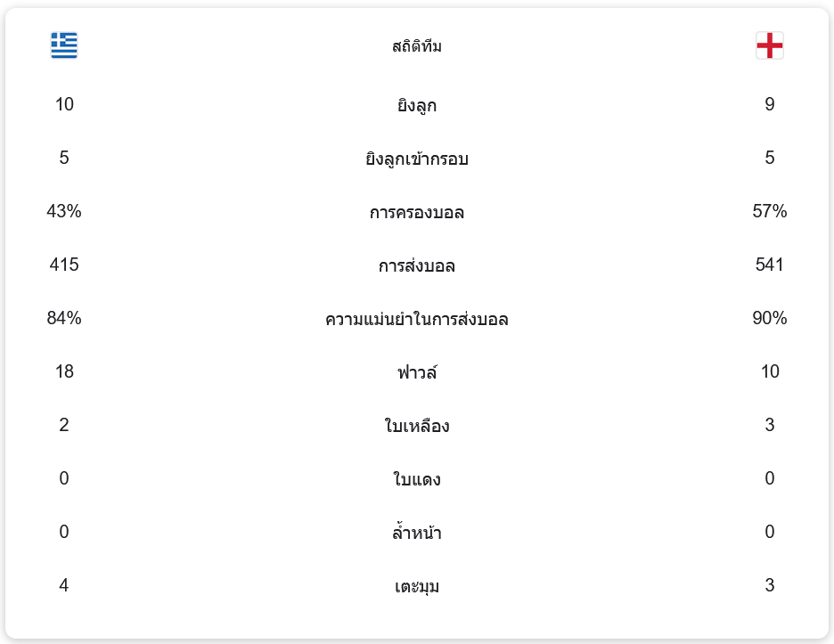
Task: Click Greece's 84% pass accuracy value
Action: [64, 318]
